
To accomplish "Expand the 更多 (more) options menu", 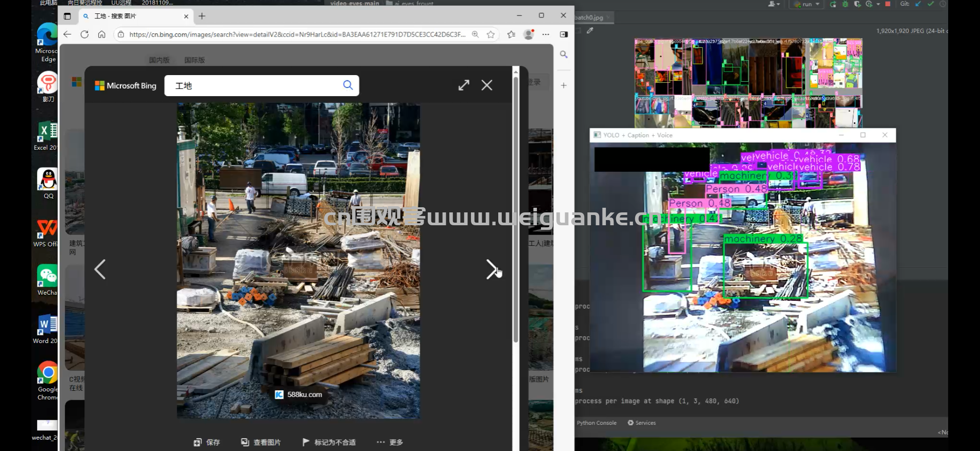I will 390,442.
